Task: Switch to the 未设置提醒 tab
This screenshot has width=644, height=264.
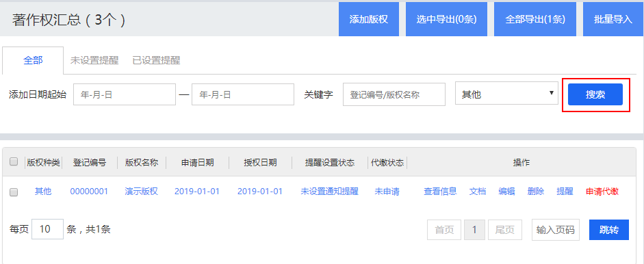Action: tap(94, 60)
